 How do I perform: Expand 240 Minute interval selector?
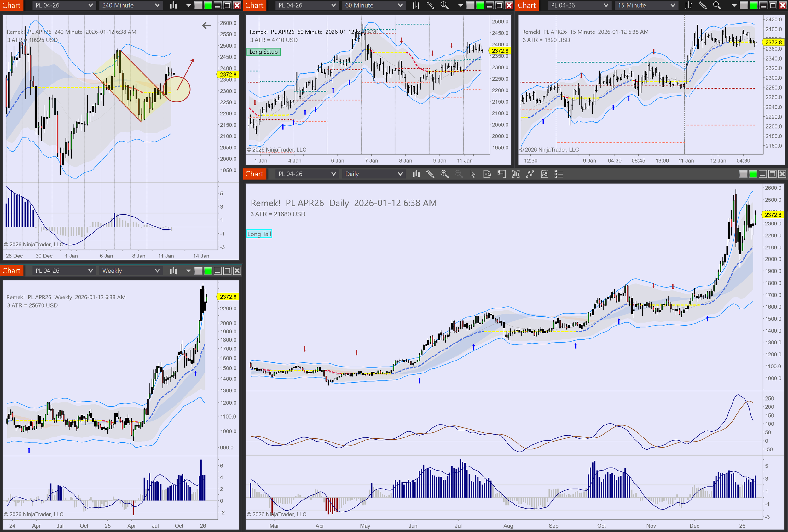(x=130, y=5)
